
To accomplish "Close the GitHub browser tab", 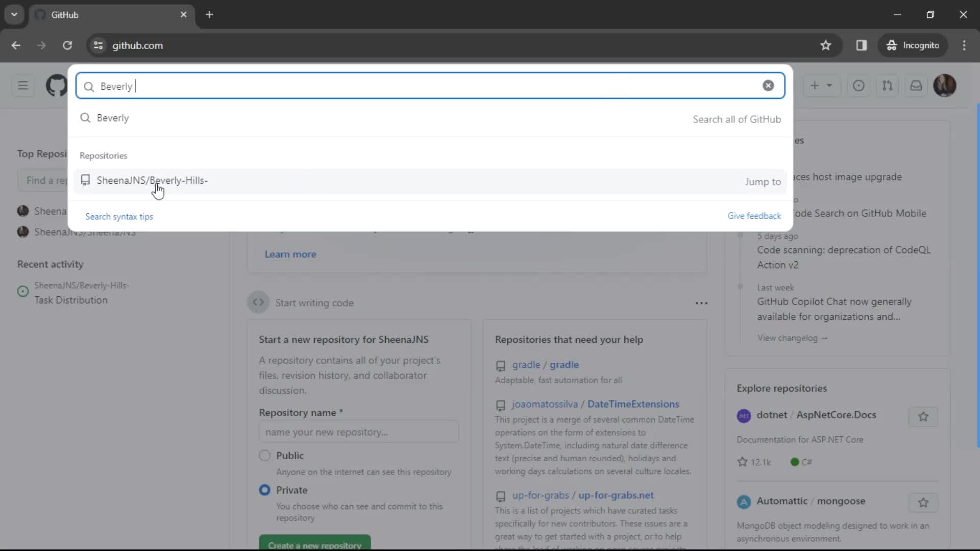I will click(184, 15).
